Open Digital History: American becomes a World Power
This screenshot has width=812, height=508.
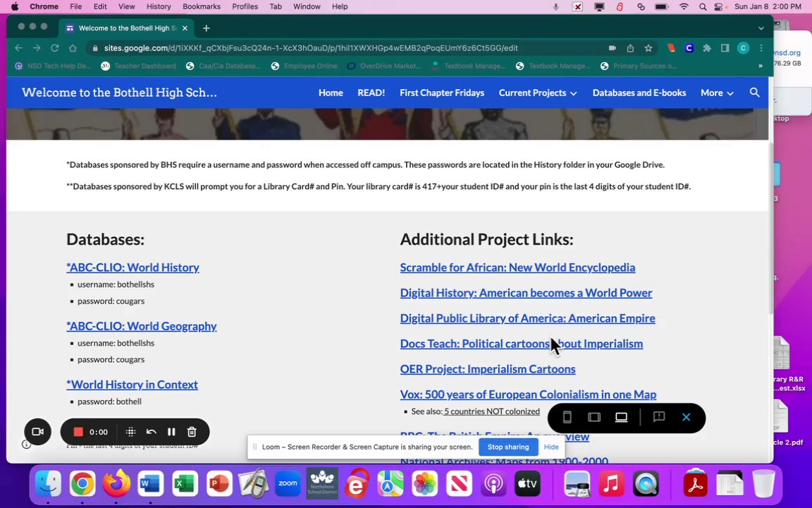[x=526, y=293]
